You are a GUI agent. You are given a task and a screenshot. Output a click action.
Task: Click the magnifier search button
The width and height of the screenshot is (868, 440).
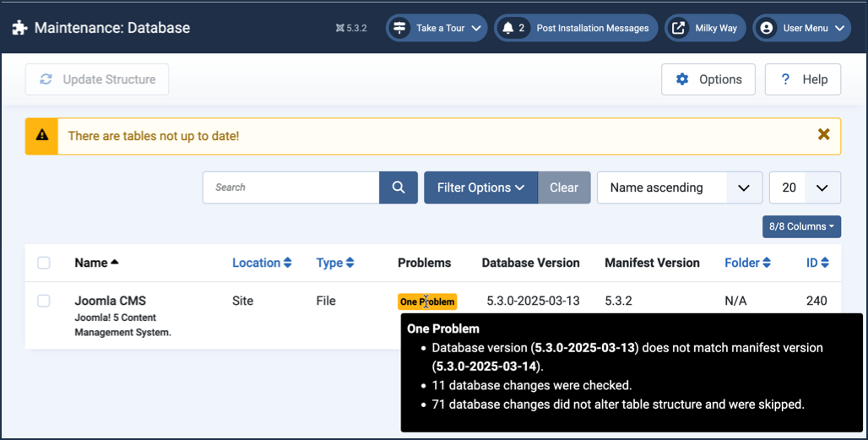[x=399, y=187]
